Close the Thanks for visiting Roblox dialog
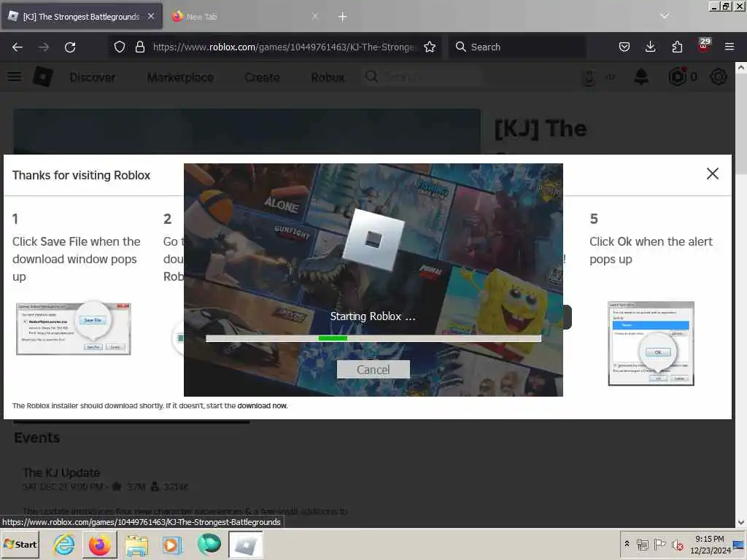747x560 pixels. click(712, 174)
